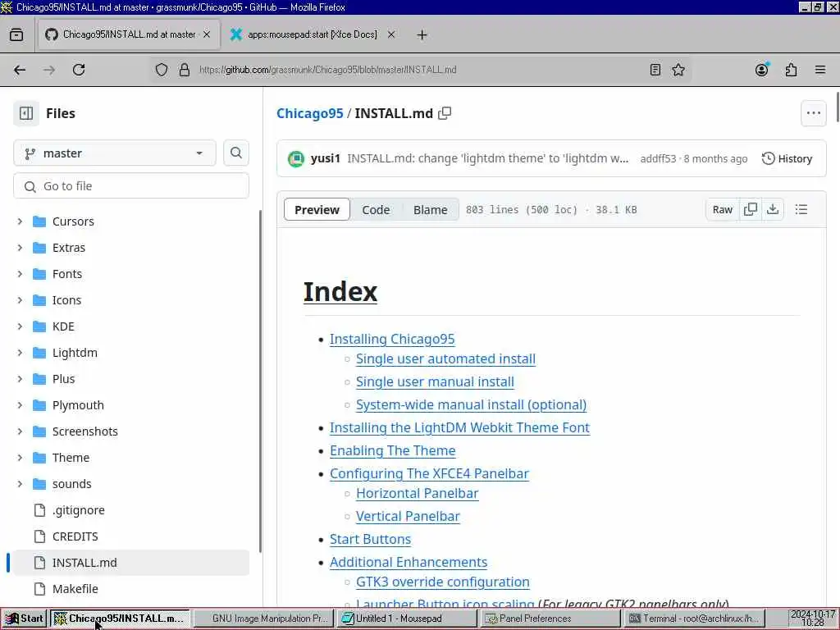Open the more file actions ellipsis
The width and height of the screenshot is (840, 630).
(813, 113)
